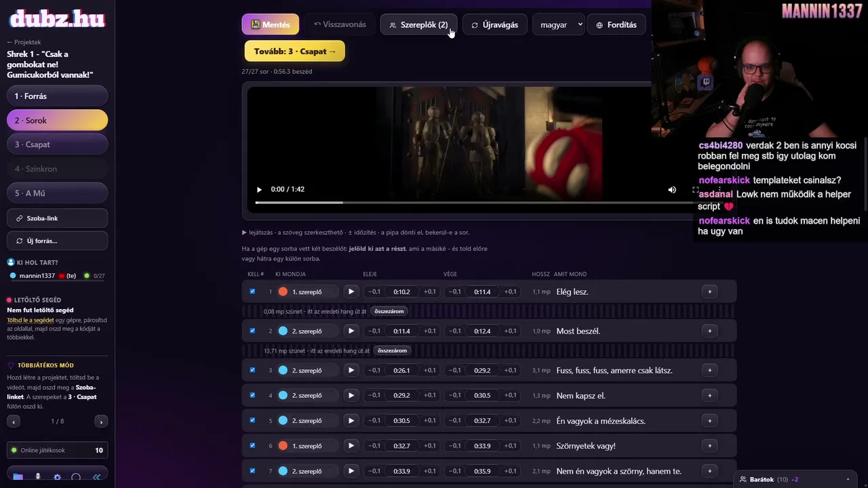Click the 0:10.2 start time field

[x=401, y=291]
